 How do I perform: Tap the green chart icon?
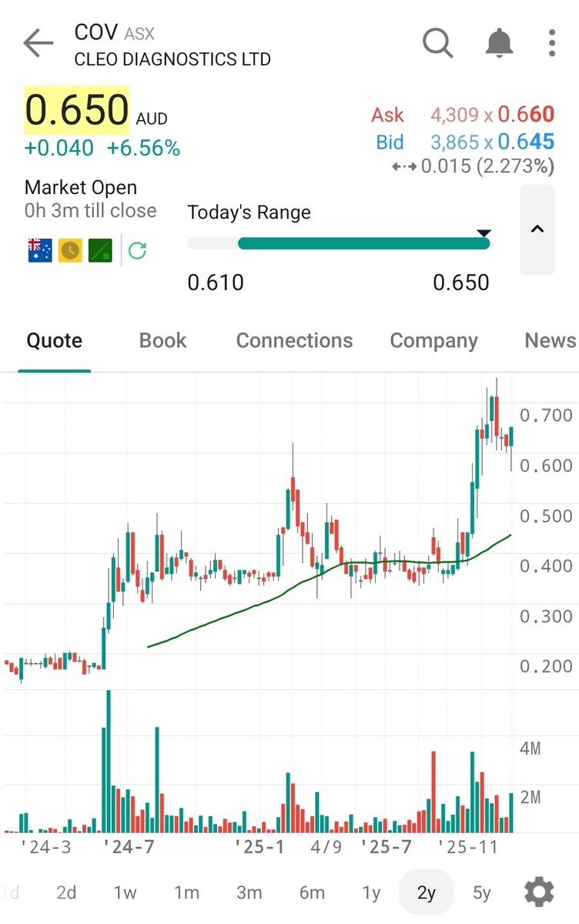click(x=100, y=250)
